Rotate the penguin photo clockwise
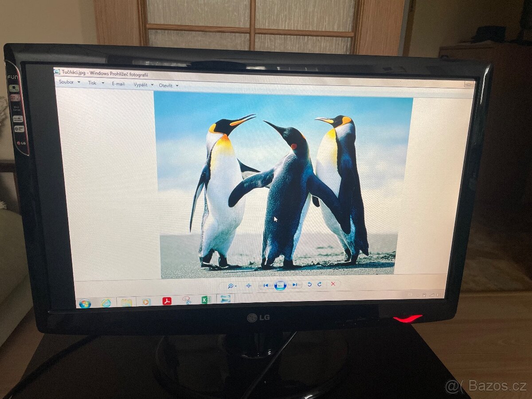Viewport: 532px width, 399px height. (x=319, y=285)
